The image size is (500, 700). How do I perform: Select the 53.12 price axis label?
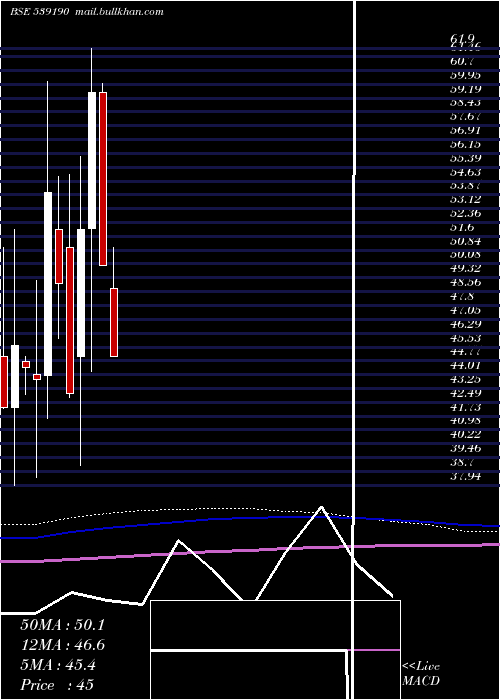tap(465, 200)
